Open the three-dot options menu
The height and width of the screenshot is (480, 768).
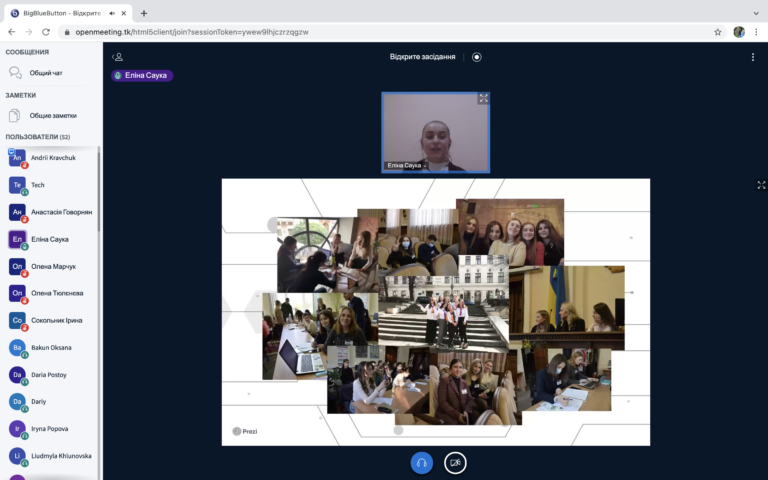click(753, 57)
